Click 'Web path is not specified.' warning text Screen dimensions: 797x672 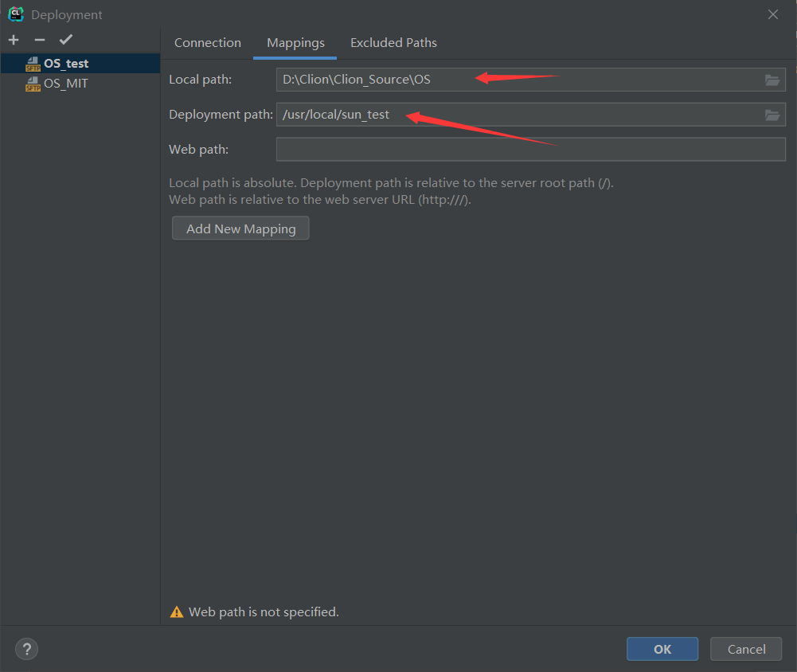pyautogui.click(x=264, y=612)
